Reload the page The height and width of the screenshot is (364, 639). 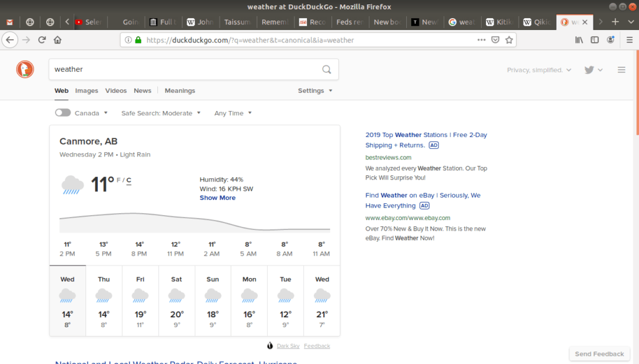tap(42, 40)
